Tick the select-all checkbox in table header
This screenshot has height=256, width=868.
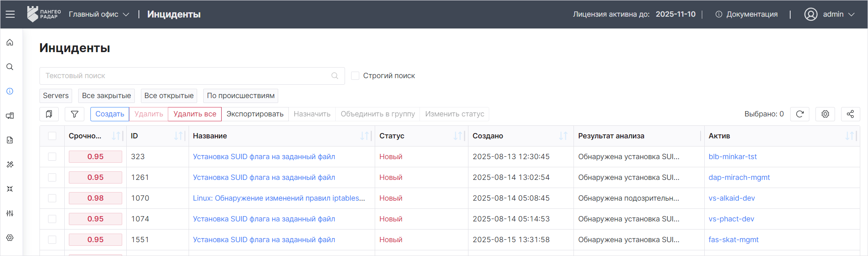[x=52, y=136]
